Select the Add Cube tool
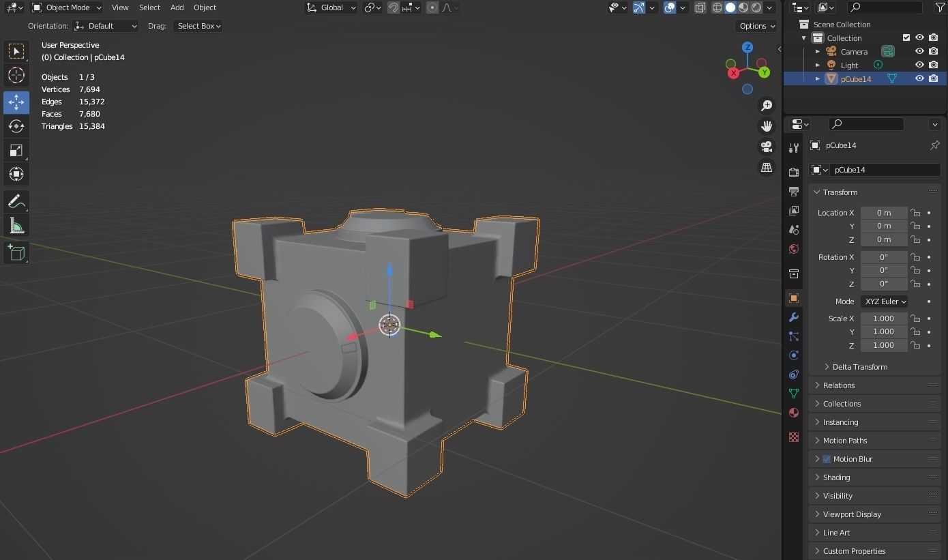The image size is (948, 560). click(x=16, y=252)
